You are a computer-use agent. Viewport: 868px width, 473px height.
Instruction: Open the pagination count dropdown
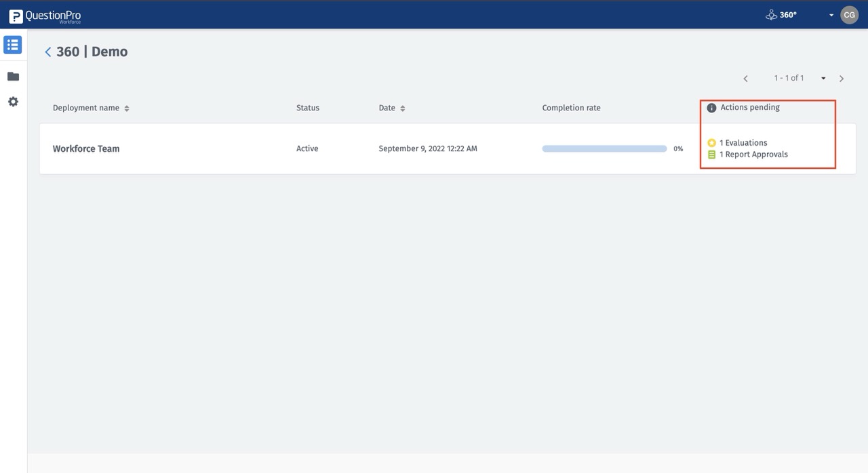(x=823, y=78)
